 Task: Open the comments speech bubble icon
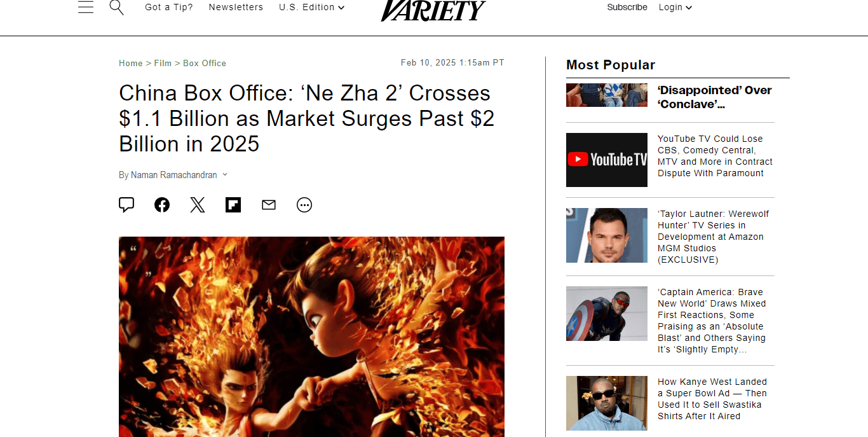tap(126, 205)
